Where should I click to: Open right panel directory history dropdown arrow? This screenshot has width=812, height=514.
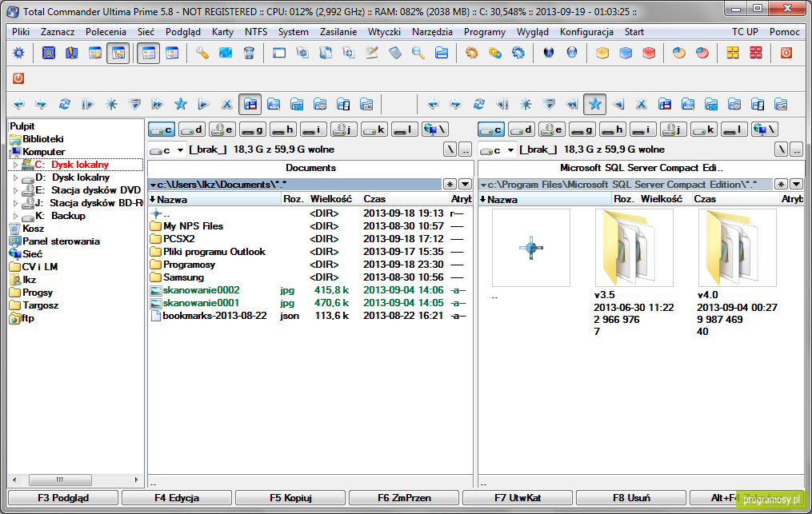(796, 185)
